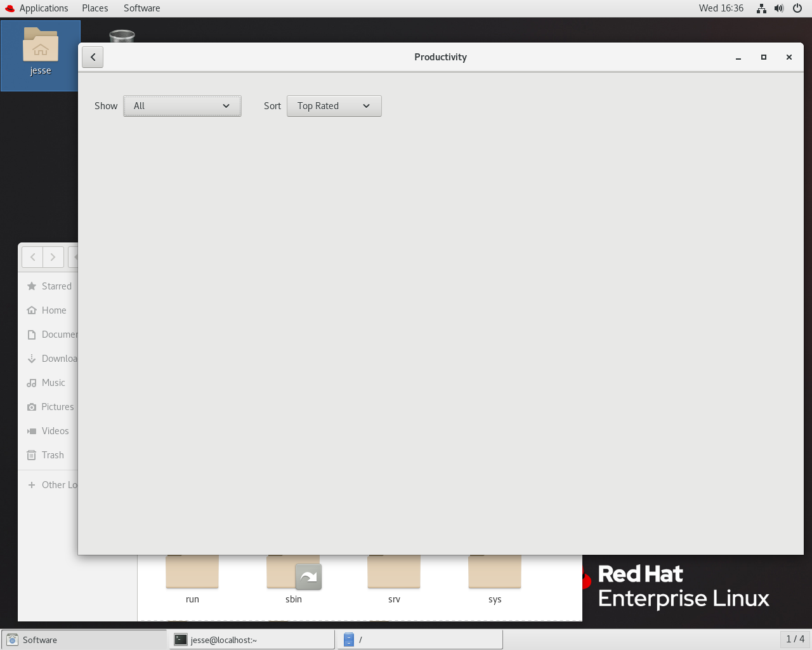812x650 pixels.
Task: Select the srv folder in file manager
Action: click(x=394, y=580)
